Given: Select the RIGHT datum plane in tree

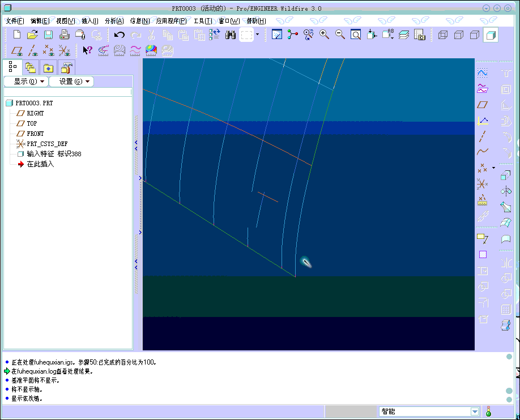Looking at the screenshot, I should pyautogui.click(x=35, y=113).
